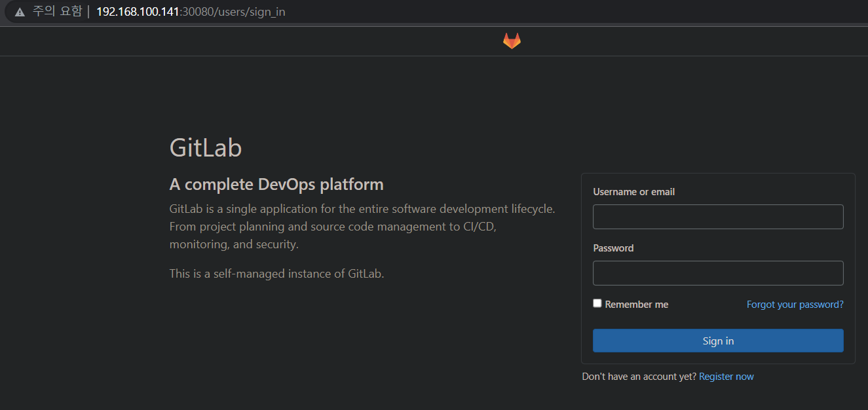The height and width of the screenshot is (410, 868).
Task: Select the IP address in the address bar
Action: pos(138,12)
